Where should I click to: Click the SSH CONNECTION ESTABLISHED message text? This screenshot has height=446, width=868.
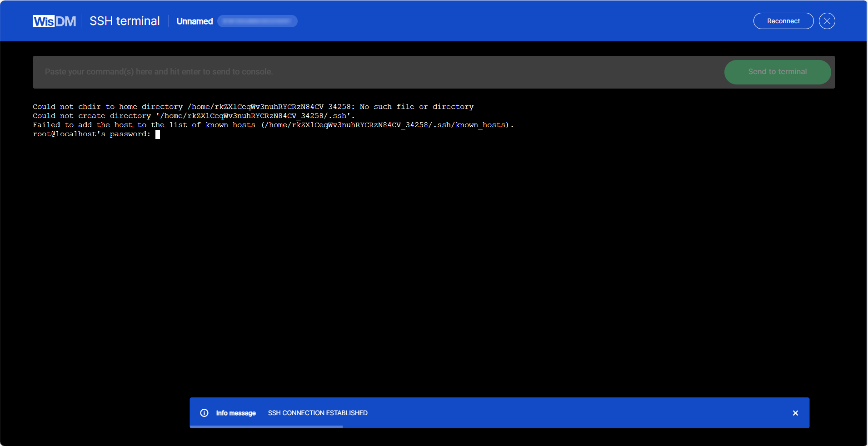click(x=317, y=413)
